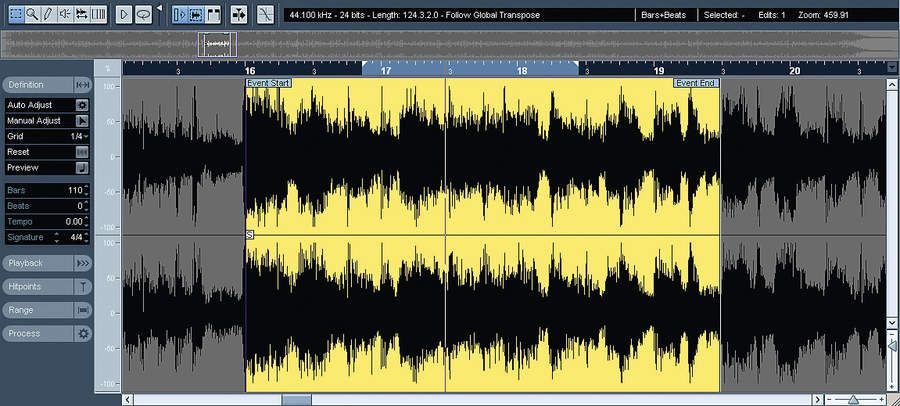Select the Time Warp tool
900x406 pixels.
pyautogui.click(x=98, y=14)
